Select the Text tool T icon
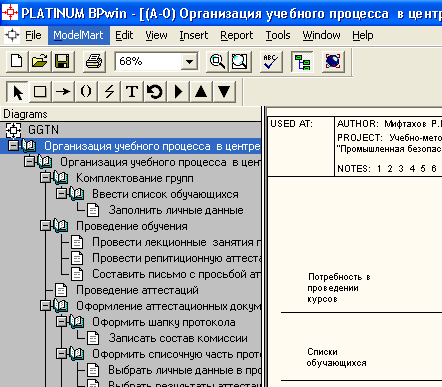The width and height of the screenshot is (442, 387). [132, 91]
